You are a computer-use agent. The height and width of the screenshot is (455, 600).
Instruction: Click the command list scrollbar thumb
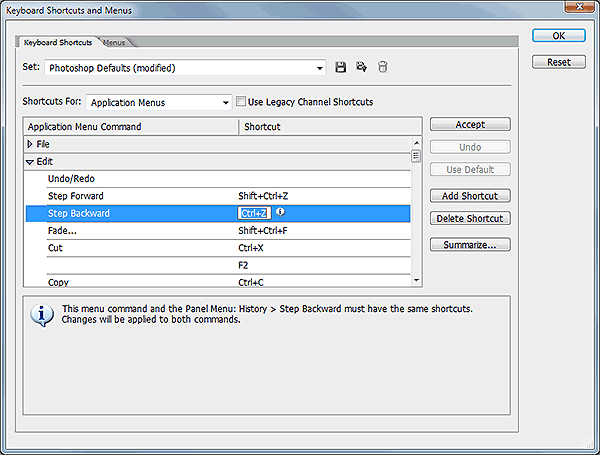[x=416, y=156]
